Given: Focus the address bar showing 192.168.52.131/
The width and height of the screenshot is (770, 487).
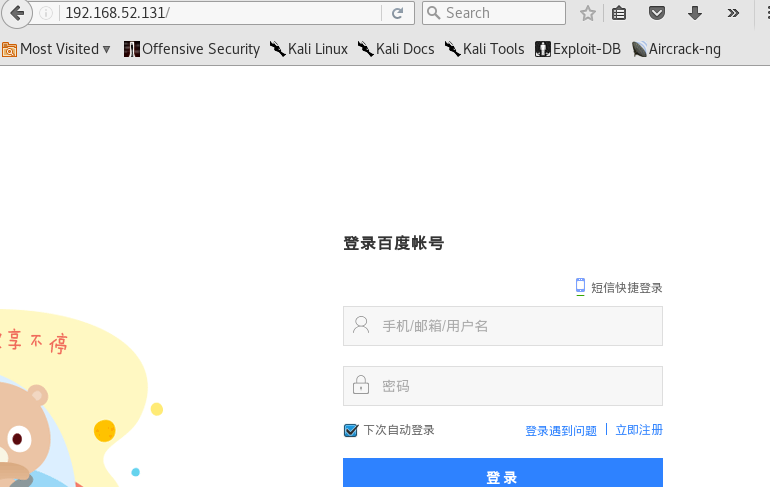Looking at the screenshot, I should (x=221, y=13).
